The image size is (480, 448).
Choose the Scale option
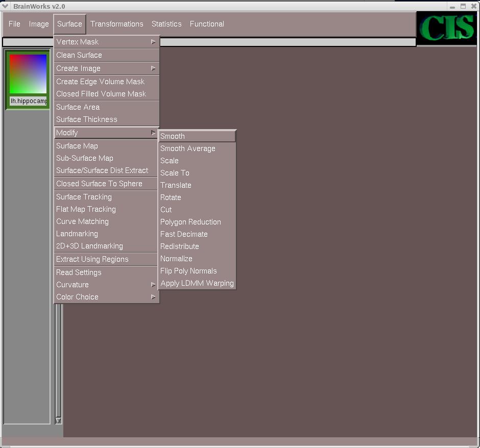pyautogui.click(x=197, y=161)
